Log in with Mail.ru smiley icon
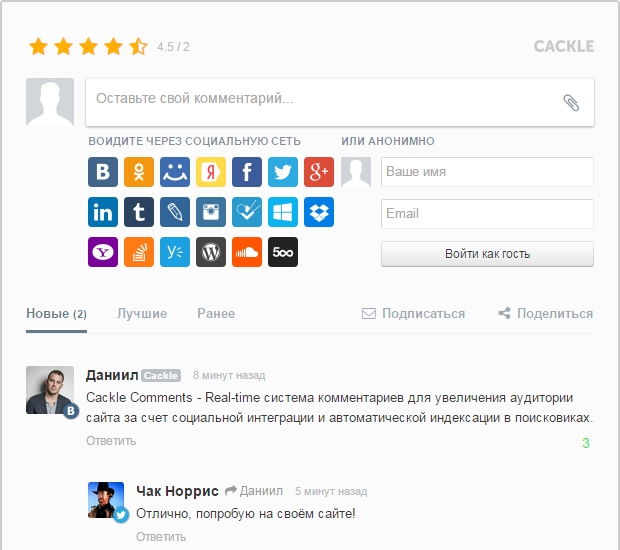This screenshot has width=620, height=550. coord(175,172)
